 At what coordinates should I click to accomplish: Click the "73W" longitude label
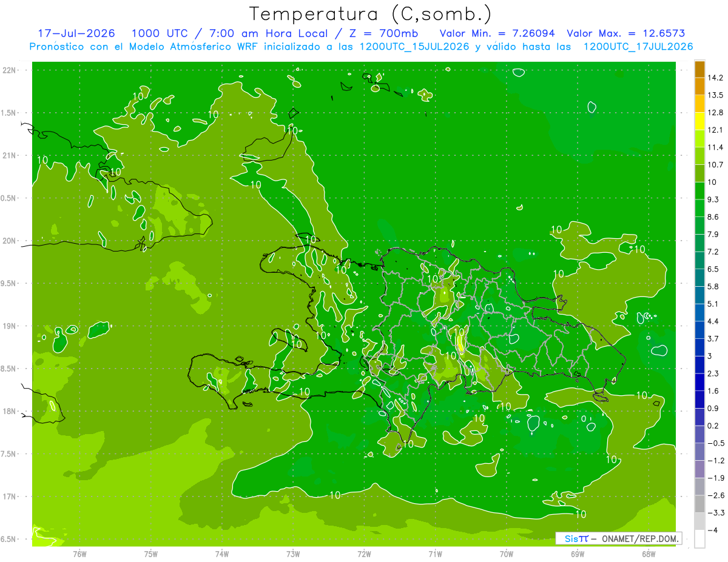293,554
